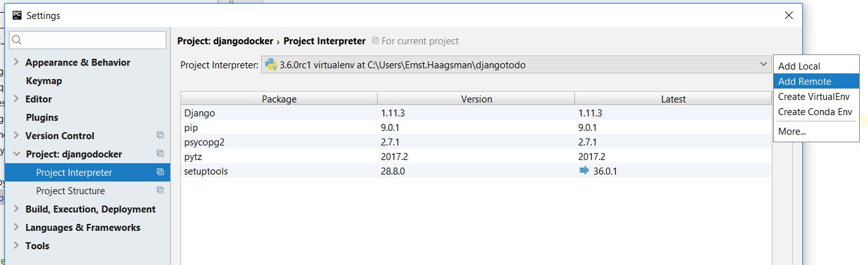Screen dimensions: 868x265
Task: Click the project-level icon beside Project Interpreter
Action: (x=160, y=172)
